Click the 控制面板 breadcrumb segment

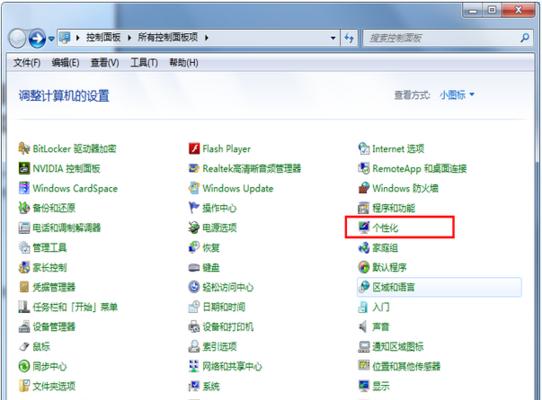tap(103, 37)
